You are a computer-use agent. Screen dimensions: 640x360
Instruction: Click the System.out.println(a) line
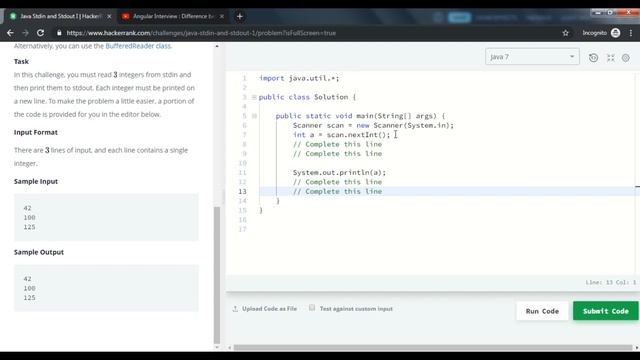[x=339, y=172]
